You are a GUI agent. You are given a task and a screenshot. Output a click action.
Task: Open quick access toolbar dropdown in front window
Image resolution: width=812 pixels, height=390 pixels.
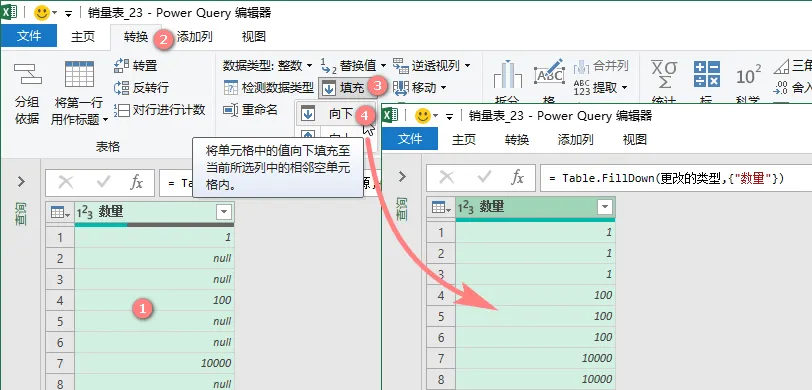[x=450, y=116]
